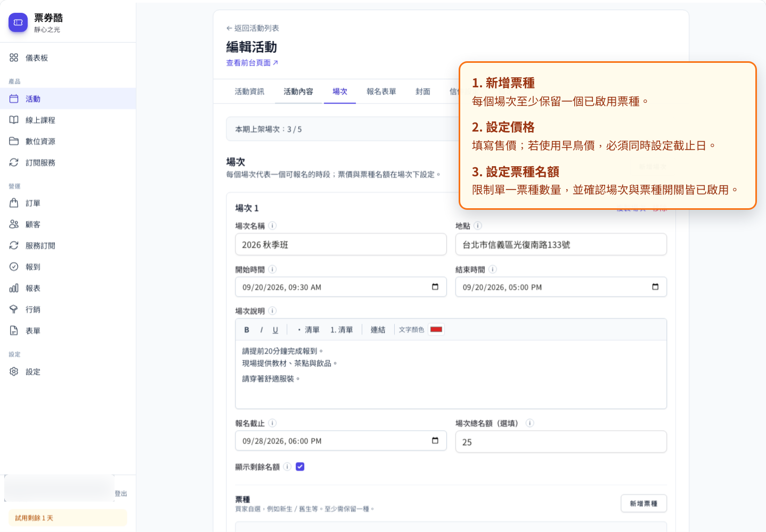Open 行銷 megaphone icon
Image resolution: width=766 pixels, height=532 pixels.
pyautogui.click(x=14, y=309)
